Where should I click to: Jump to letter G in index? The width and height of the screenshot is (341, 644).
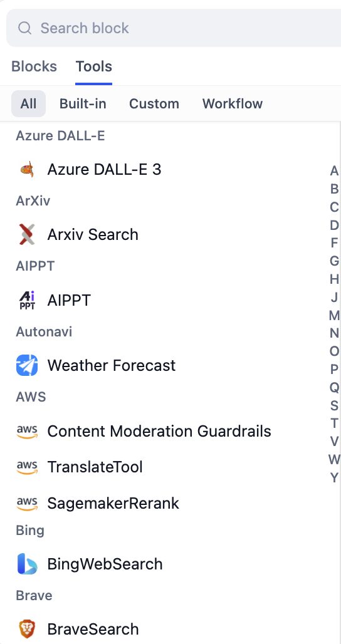[335, 261]
